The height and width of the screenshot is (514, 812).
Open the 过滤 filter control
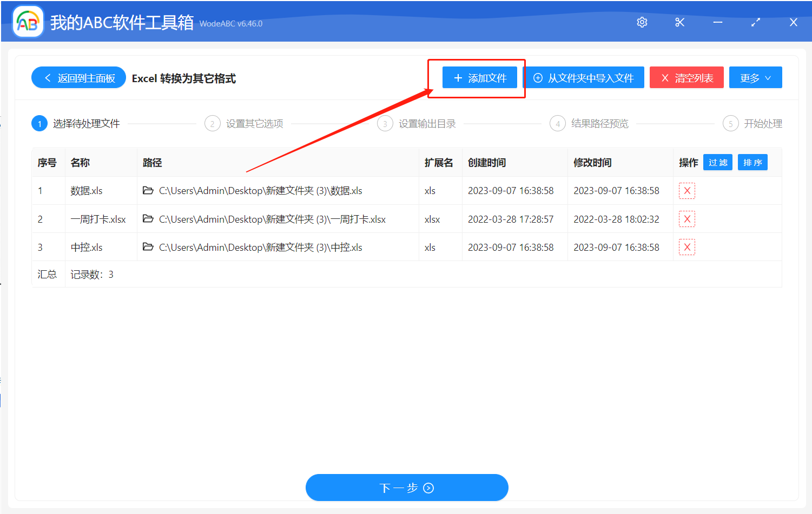coord(717,162)
